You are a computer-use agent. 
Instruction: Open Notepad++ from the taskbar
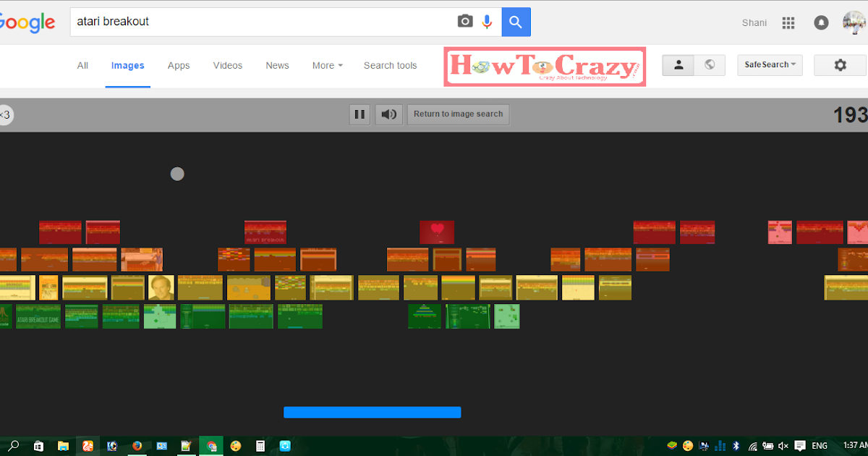[186, 446]
